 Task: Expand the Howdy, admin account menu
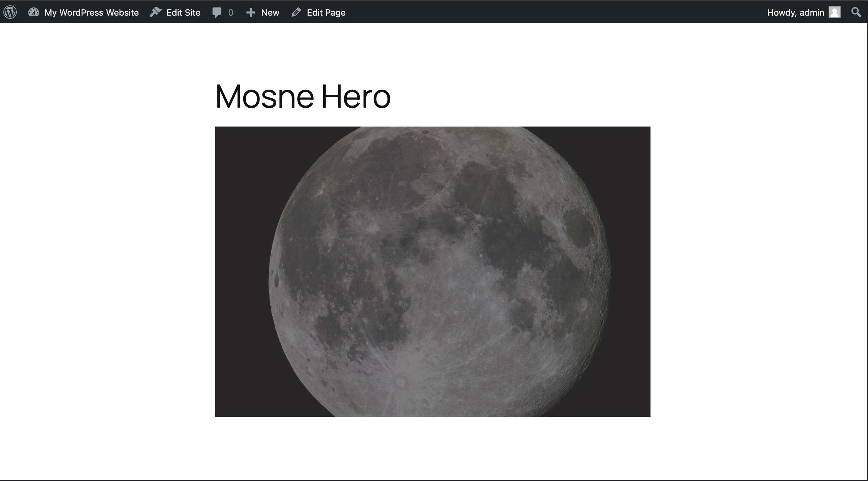click(795, 12)
